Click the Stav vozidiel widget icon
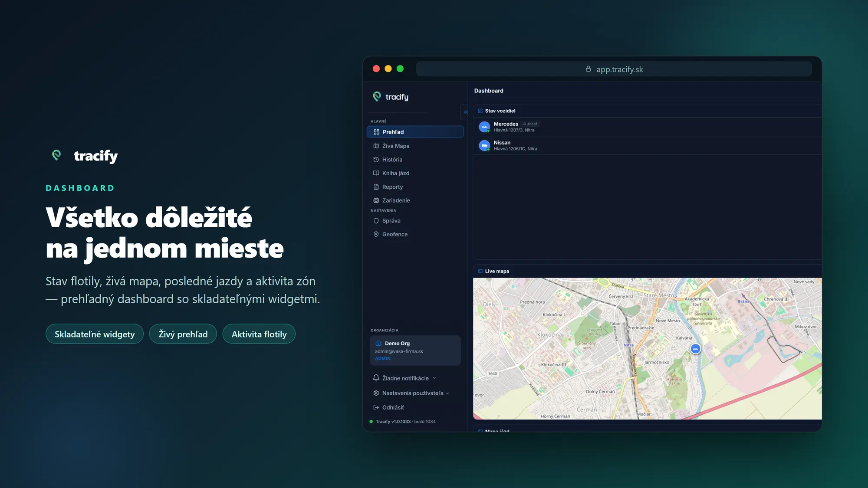 pyautogui.click(x=480, y=111)
